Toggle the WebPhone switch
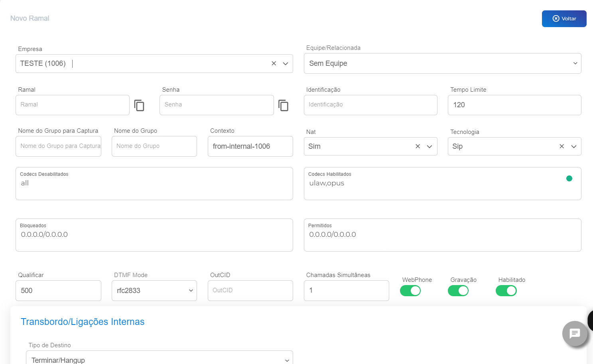Image resolution: width=593 pixels, height=364 pixels. [x=410, y=291]
